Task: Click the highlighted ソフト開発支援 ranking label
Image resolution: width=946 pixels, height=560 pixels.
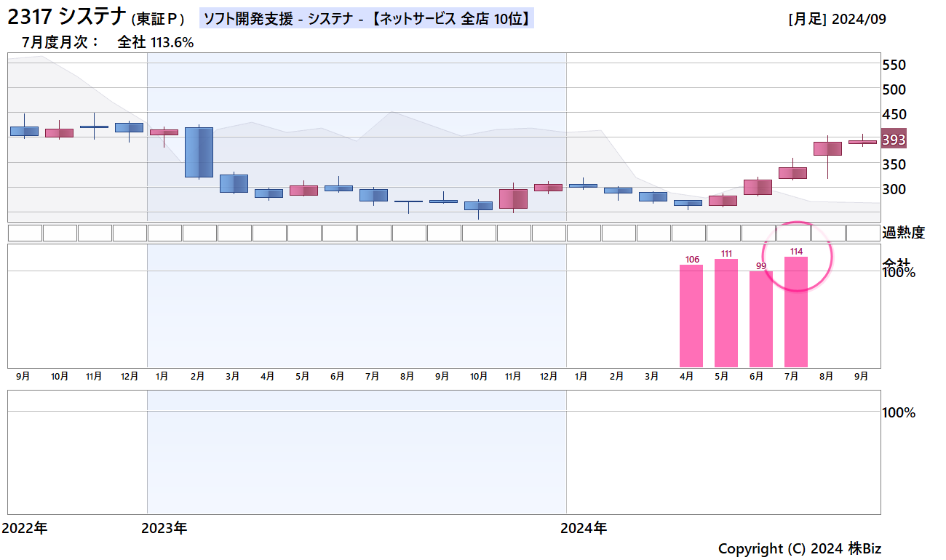Action: click(x=367, y=19)
